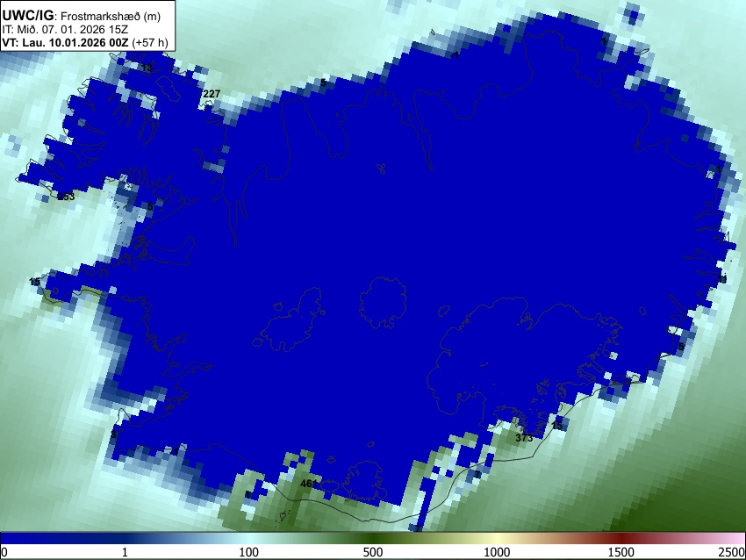
Task: Click the '13' label in the Westfjords
Action: 147,68
